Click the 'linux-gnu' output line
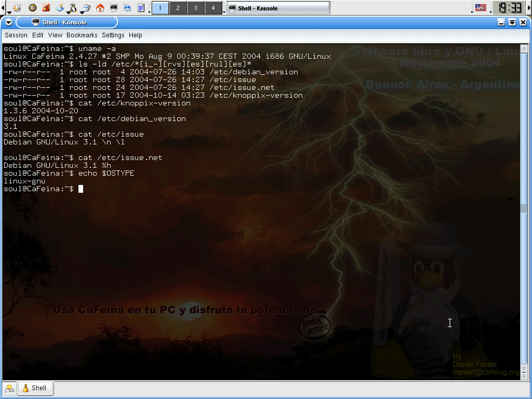The image size is (532, 399). click(24, 181)
